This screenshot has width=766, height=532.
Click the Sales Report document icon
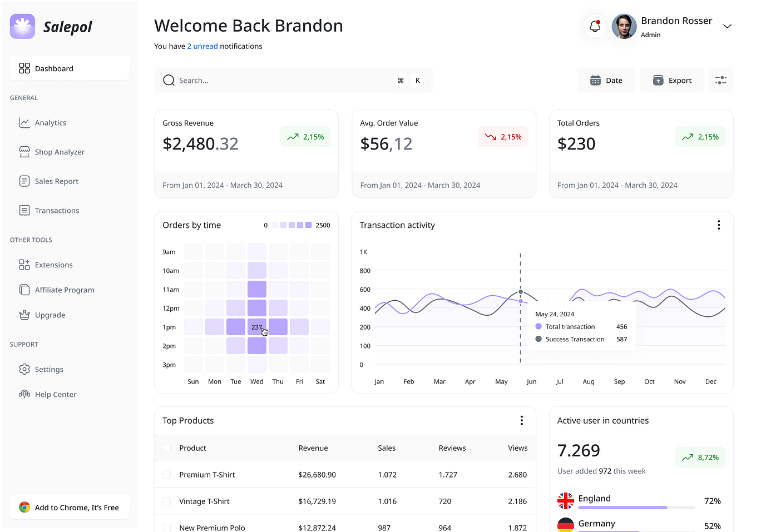click(24, 181)
